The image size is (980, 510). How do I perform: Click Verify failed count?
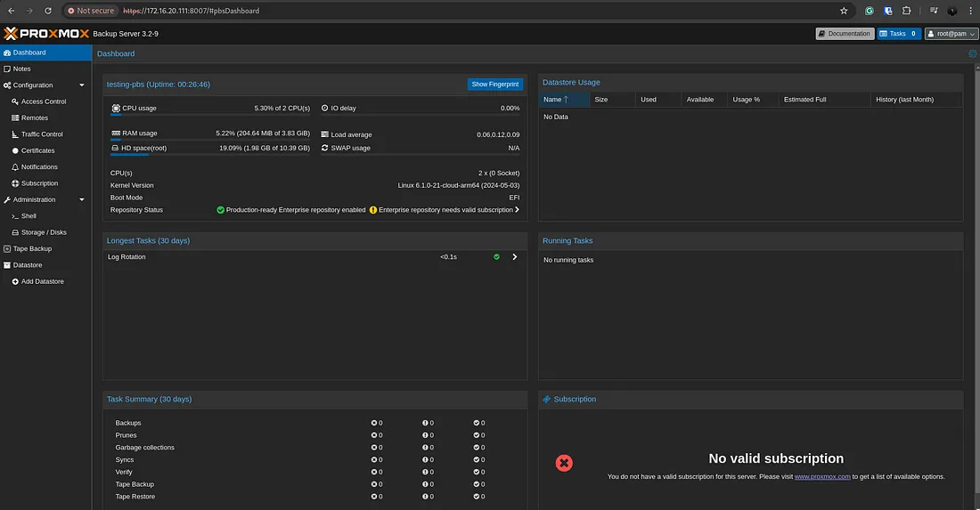point(377,472)
